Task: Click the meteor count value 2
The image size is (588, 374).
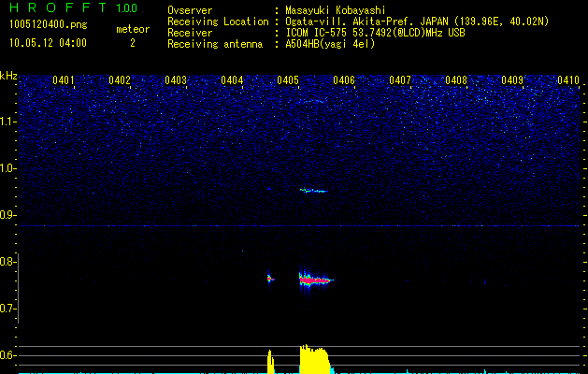Action: [132, 43]
